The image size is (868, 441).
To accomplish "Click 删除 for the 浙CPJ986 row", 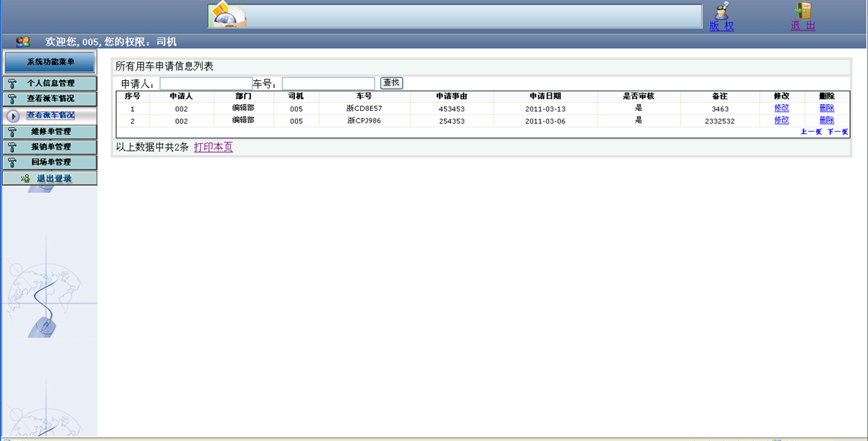I will [827, 121].
